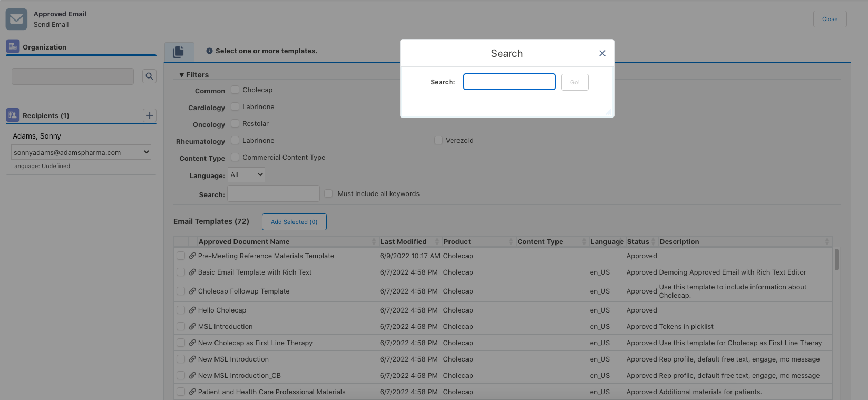Click attachment icon beside MSL Introduction
868x400 pixels.
click(192, 326)
